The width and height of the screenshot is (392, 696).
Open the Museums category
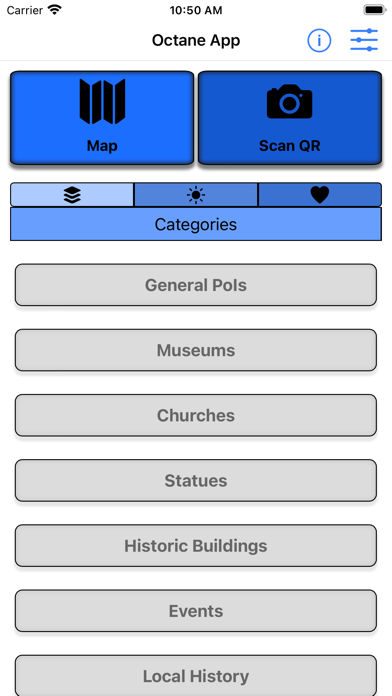point(196,350)
